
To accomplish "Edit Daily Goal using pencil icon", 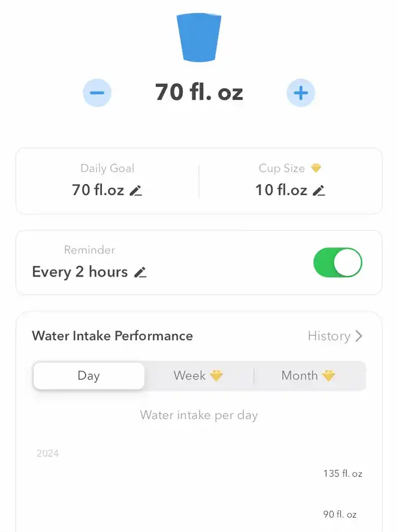I will coord(136,191).
